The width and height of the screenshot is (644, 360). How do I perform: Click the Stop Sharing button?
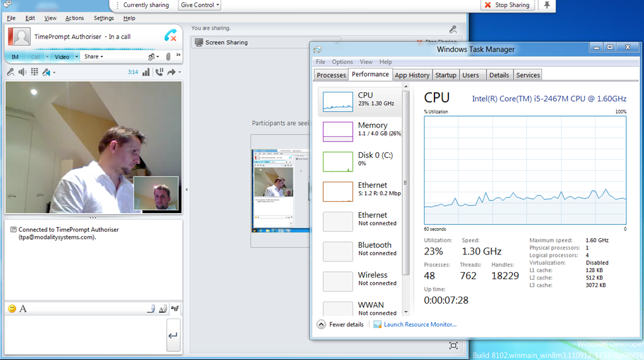coord(508,5)
